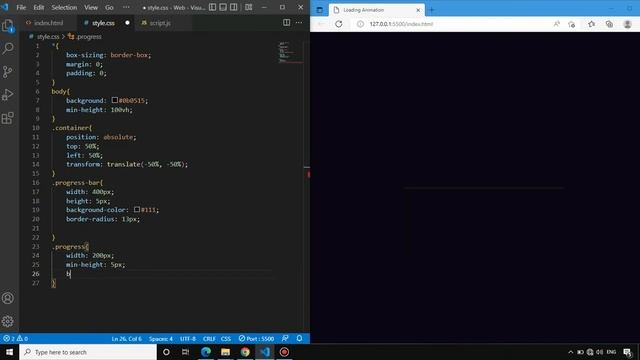The image size is (640, 360).
Task: Click the .progress-bar selector on line 16
Action: [76, 182]
